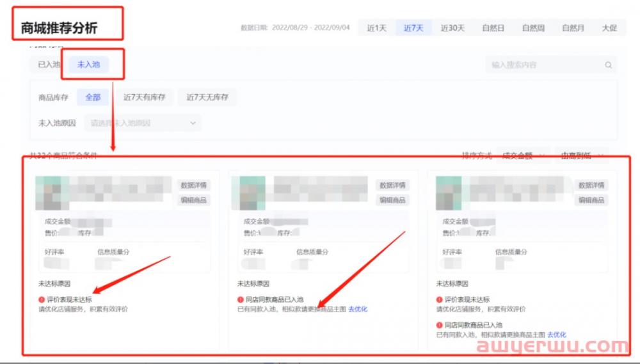Select 近7天无库存 stock filter
Screen dimensions: 640x364
tap(207, 97)
